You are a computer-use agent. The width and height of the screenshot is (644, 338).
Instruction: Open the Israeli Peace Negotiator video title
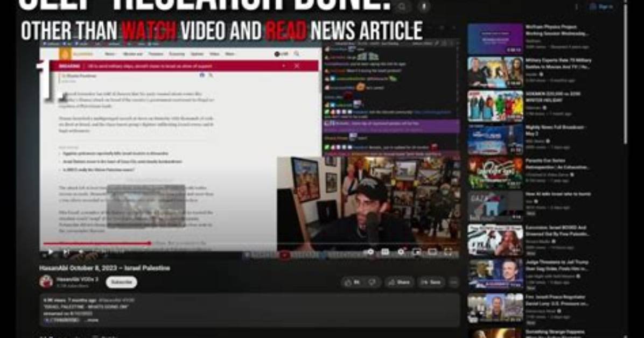pyautogui.click(x=557, y=300)
